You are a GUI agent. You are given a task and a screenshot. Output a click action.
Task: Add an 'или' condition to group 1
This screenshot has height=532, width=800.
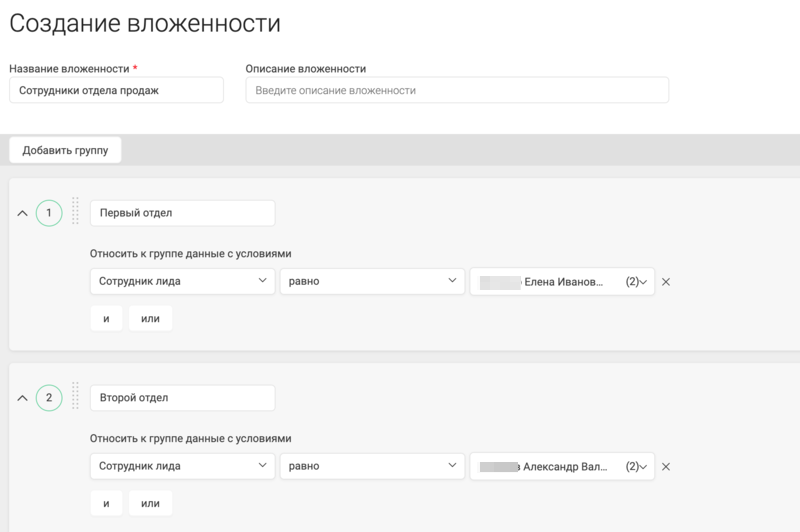150,319
